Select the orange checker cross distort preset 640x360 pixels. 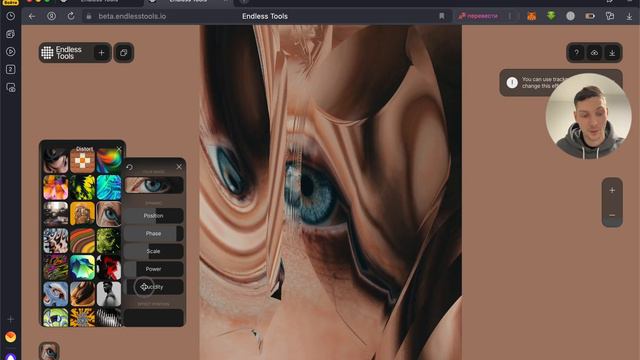point(82,161)
